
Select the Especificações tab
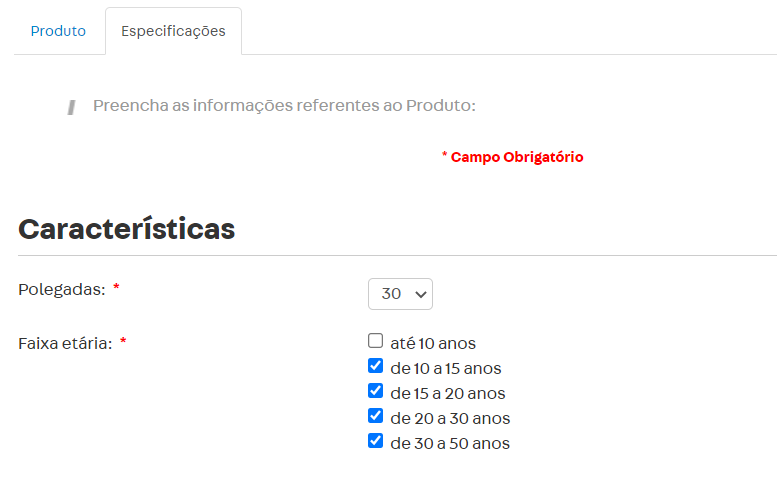173,31
